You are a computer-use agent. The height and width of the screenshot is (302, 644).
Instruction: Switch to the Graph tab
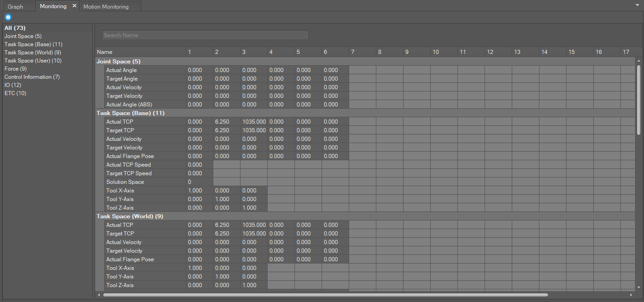[15, 7]
